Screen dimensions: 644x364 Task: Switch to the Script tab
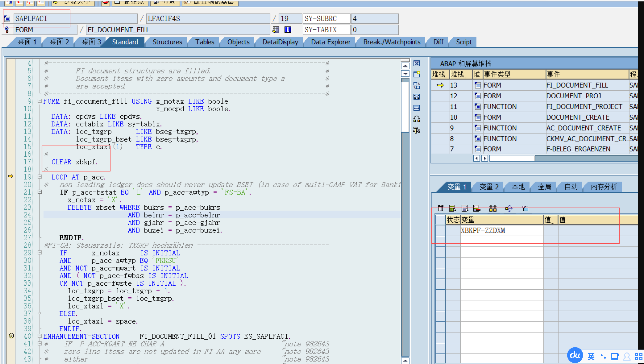tap(464, 42)
